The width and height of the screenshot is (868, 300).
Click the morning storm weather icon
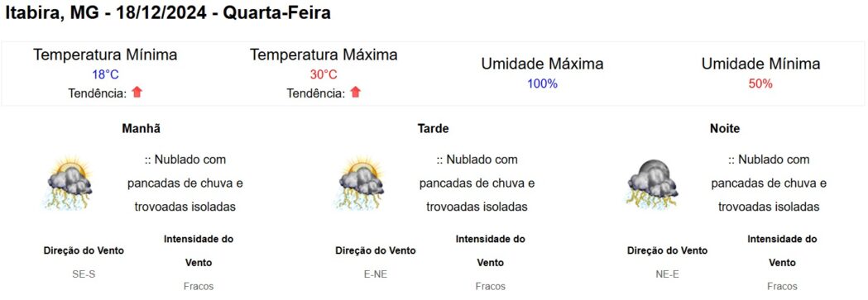pos(70,183)
